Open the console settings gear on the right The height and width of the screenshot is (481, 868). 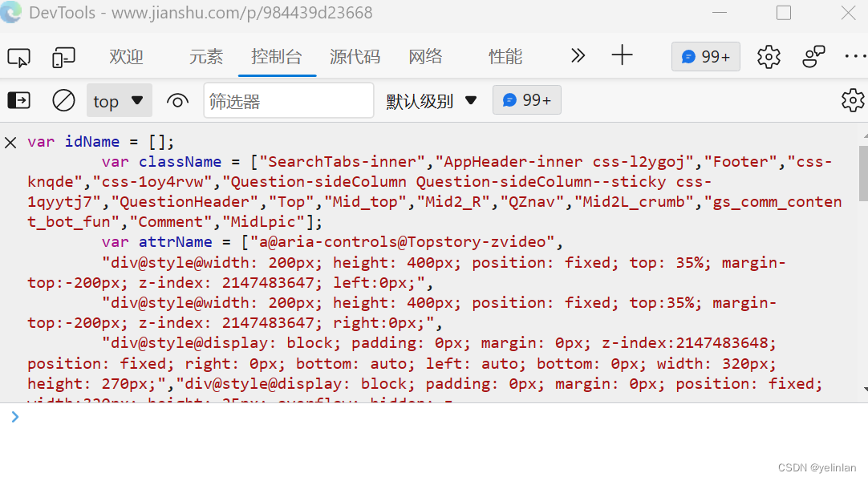click(x=853, y=100)
